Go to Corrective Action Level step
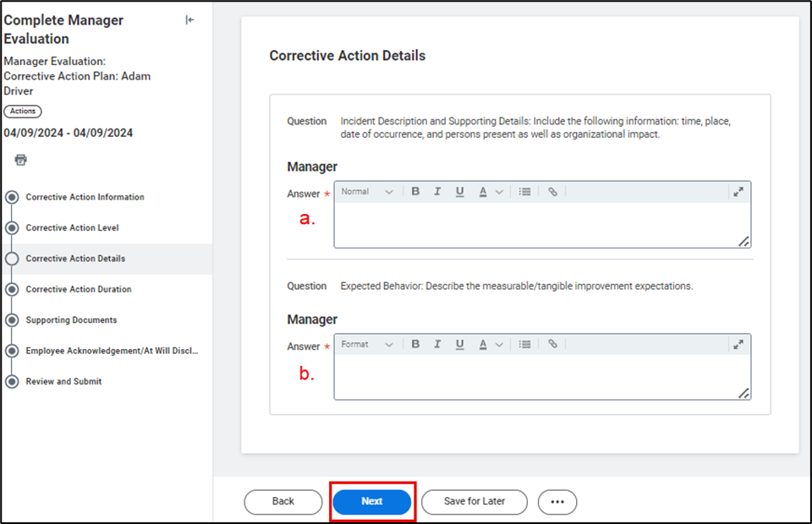The image size is (812, 524). coord(72,228)
